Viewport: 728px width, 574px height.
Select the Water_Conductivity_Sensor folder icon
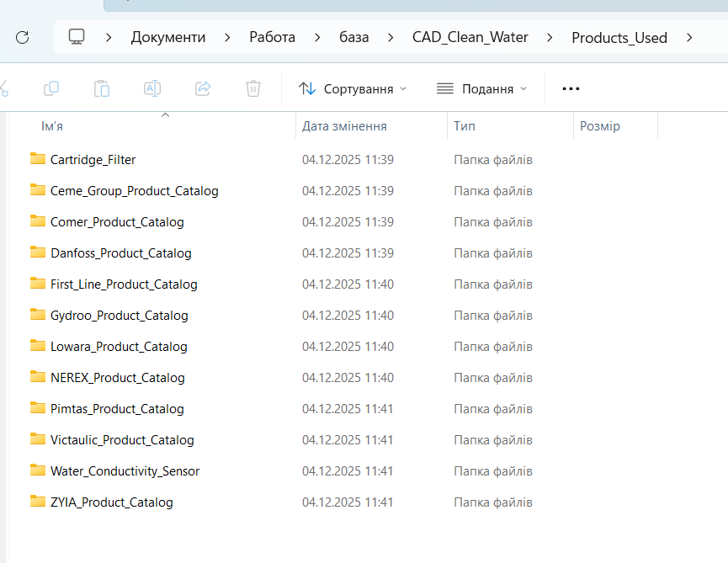click(x=38, y=470)
